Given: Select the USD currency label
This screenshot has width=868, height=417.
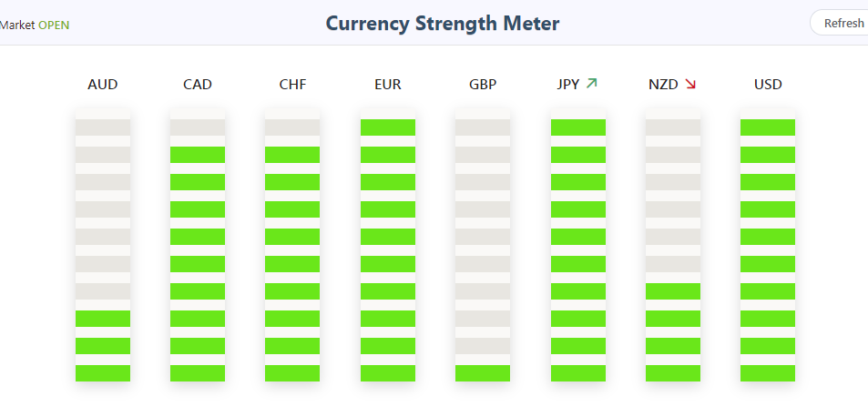Looking at the screenshot, I should point(768,85).
